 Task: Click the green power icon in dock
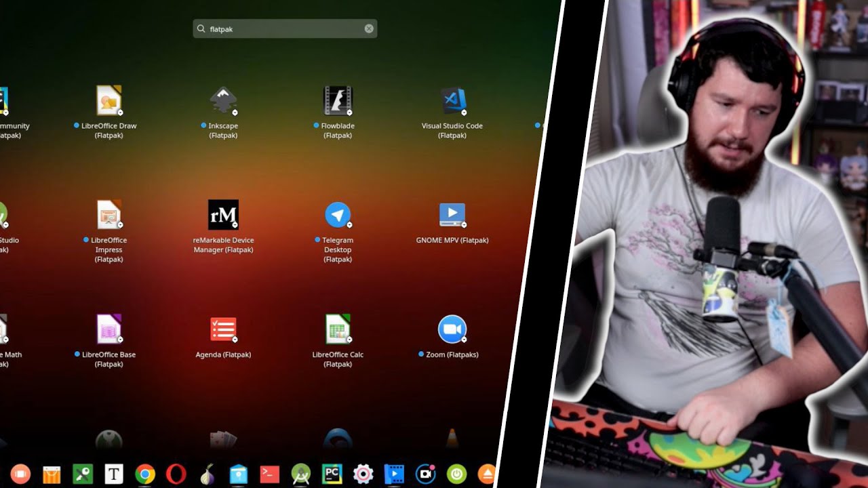click(x=456, y=474)
